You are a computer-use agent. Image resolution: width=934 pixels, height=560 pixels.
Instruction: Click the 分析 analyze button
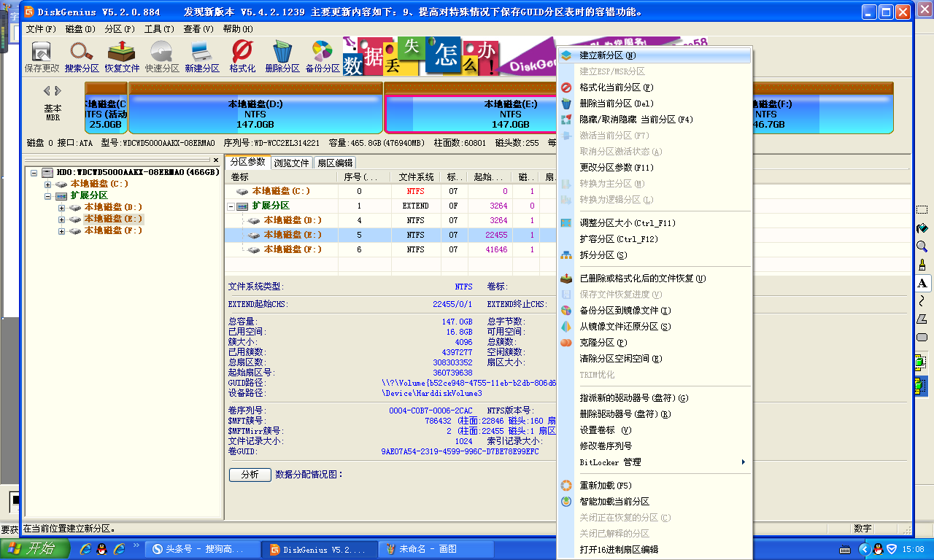tap(250, 475)
